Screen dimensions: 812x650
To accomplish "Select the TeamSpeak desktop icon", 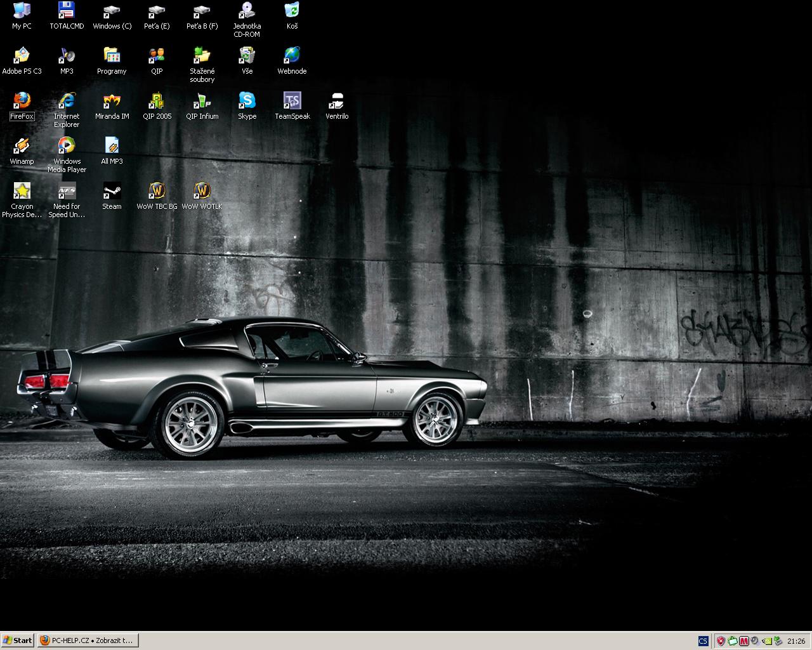I will tap(292, 102).
